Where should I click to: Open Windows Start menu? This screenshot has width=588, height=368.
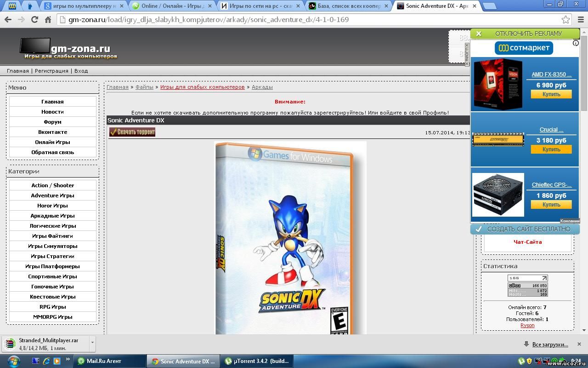tap(13, 361)
